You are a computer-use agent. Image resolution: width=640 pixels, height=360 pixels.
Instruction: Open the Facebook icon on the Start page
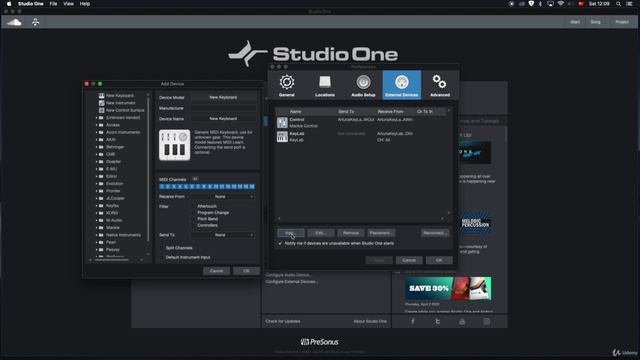tap(413, 321)
